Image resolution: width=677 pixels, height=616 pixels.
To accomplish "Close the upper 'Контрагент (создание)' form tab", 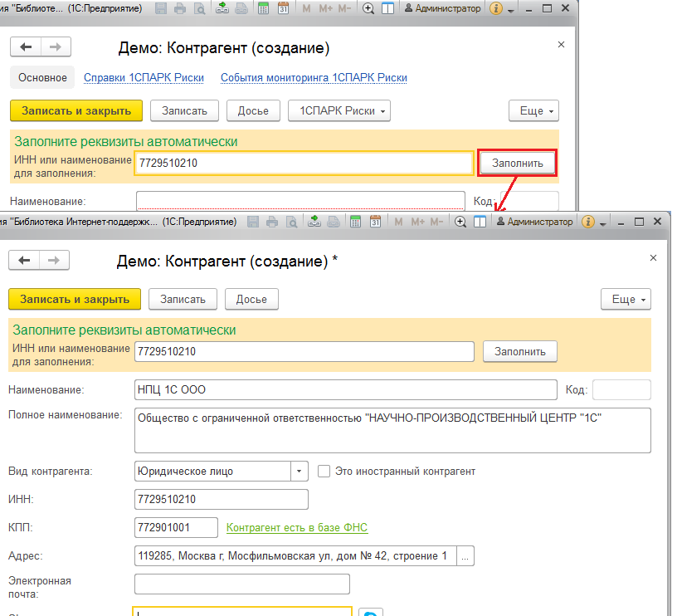I will [561, 45].
